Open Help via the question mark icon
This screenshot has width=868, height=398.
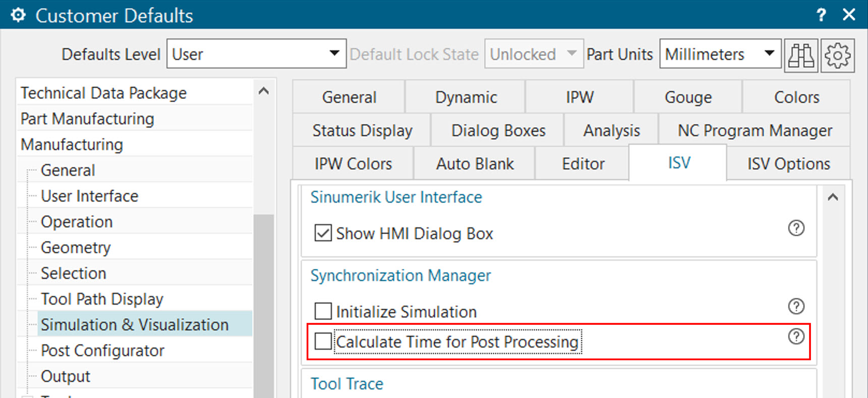click(821, 15)
